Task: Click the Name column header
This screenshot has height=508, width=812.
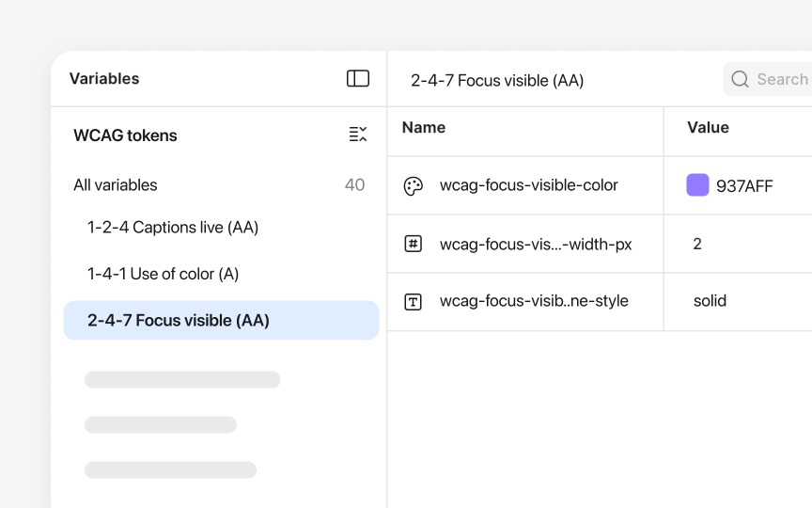Action: tap(424, 128)
